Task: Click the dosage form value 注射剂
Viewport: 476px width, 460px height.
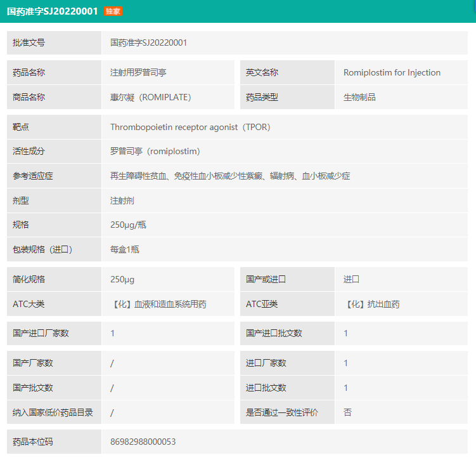Action: click(x=122, y=200)
